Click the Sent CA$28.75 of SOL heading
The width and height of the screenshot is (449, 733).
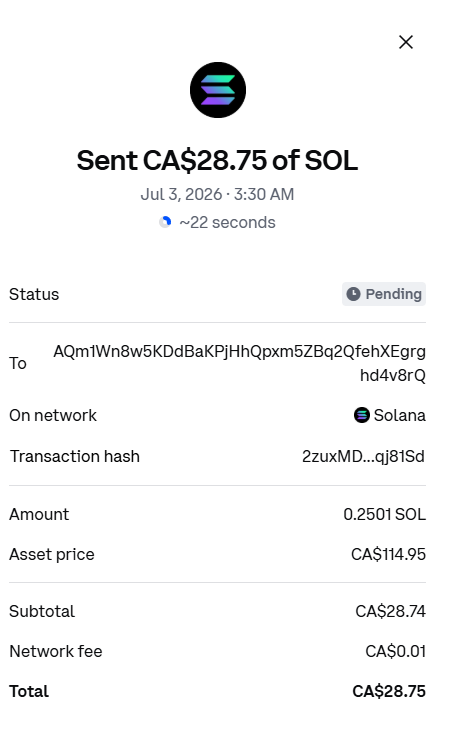[217, 160]
